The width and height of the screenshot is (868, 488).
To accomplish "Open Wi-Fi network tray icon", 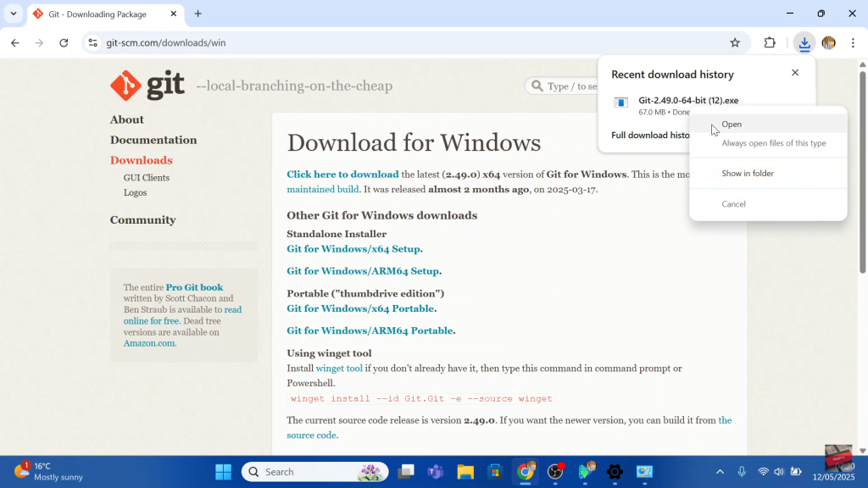I will click(764, 472).
